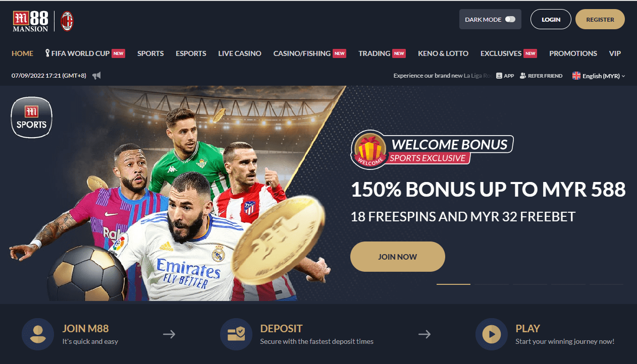The height and width of the screenshot is (364, 637).
Task: Select the second banner slide indicator
Action: click(492, 284)
